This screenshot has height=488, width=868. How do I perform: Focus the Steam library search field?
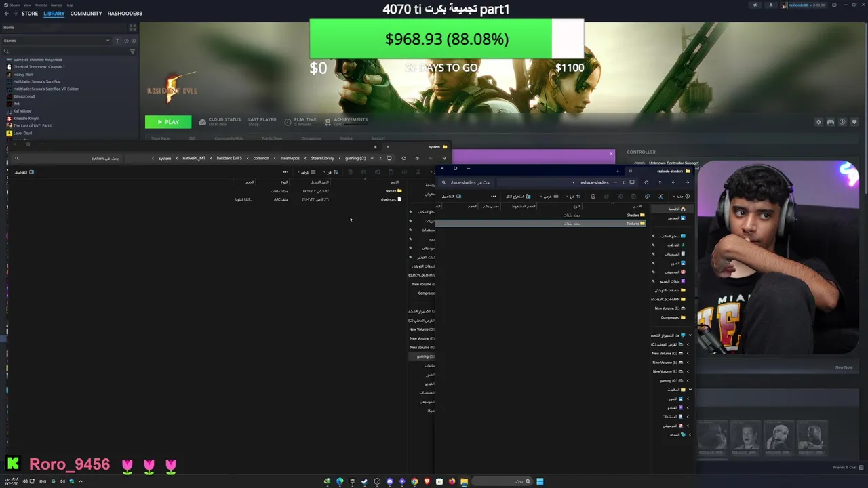point(66,51)
